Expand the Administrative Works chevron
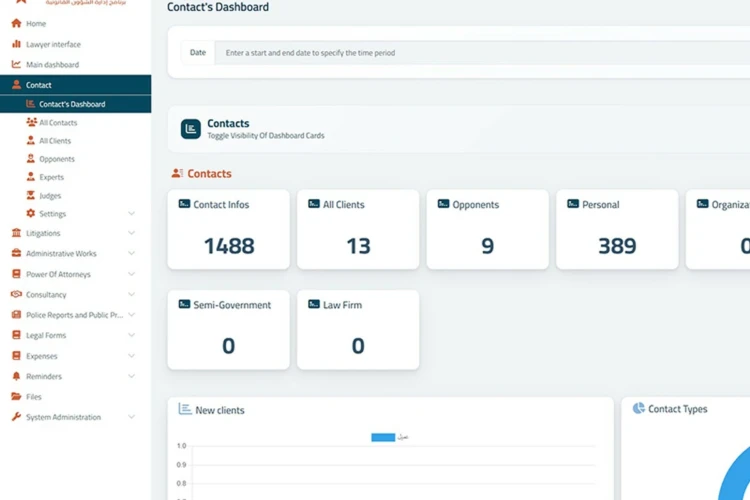 (131, 253)
